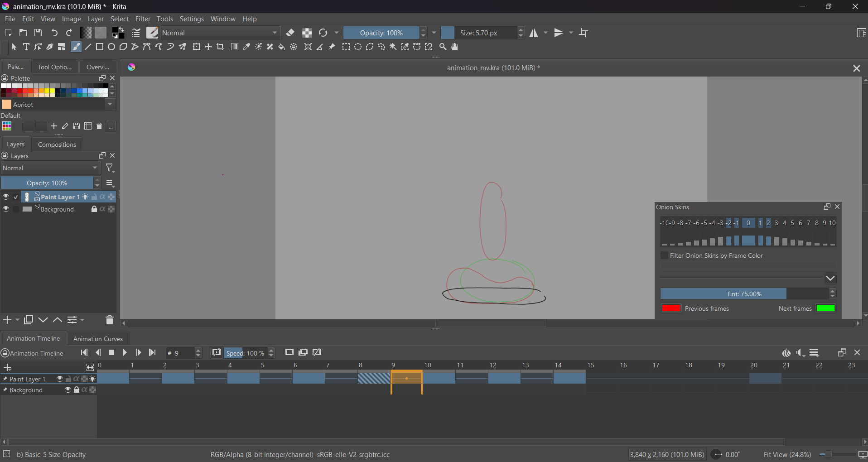This screenshot has width=868, height=462.
Task: Select the Freehand Brush tool
Action: [76, 47]
